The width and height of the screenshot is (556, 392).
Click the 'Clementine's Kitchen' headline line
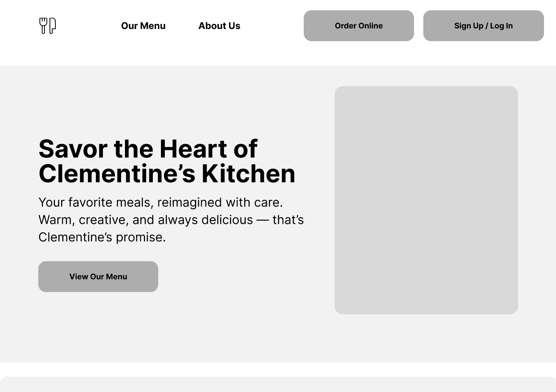167,174
